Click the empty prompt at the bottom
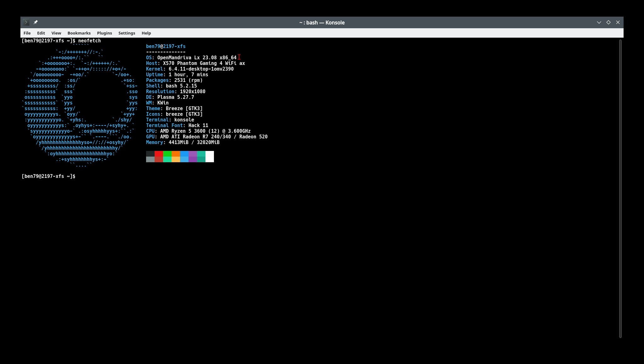The image size is (644, 364). point(48,176)
